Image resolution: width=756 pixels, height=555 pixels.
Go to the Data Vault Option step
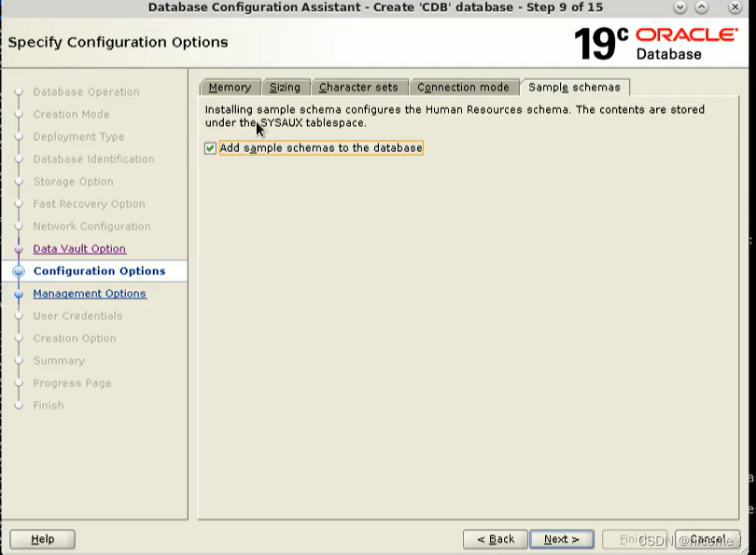tap(78, 248)
